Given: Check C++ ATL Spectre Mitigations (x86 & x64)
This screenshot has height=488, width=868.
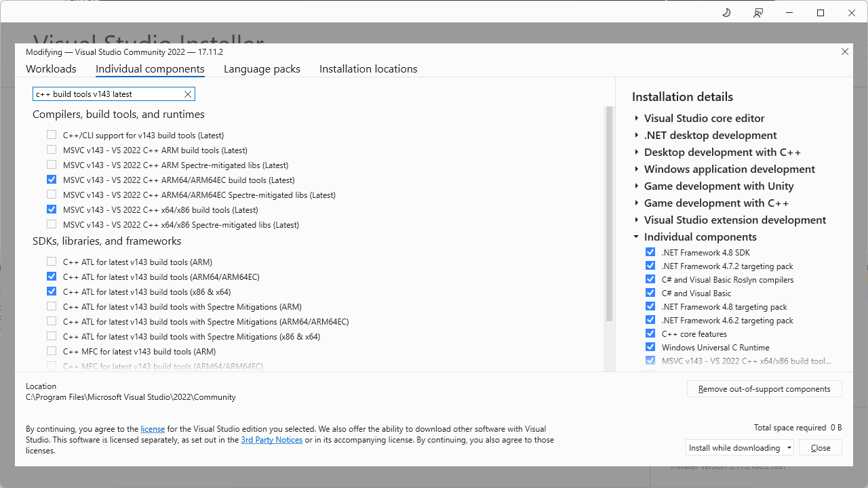Looking at the screenshot, I should click(52, 337).
